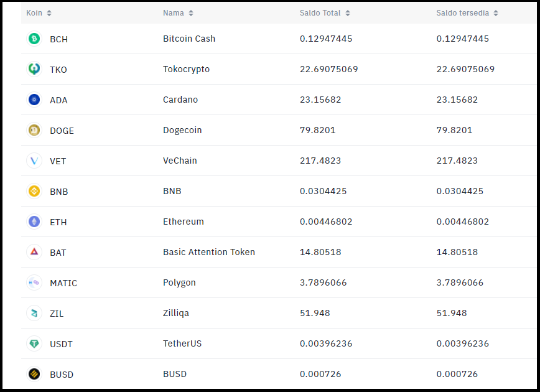
Task: Click the Basic Attention Token name text
Action: coord(209,252)
